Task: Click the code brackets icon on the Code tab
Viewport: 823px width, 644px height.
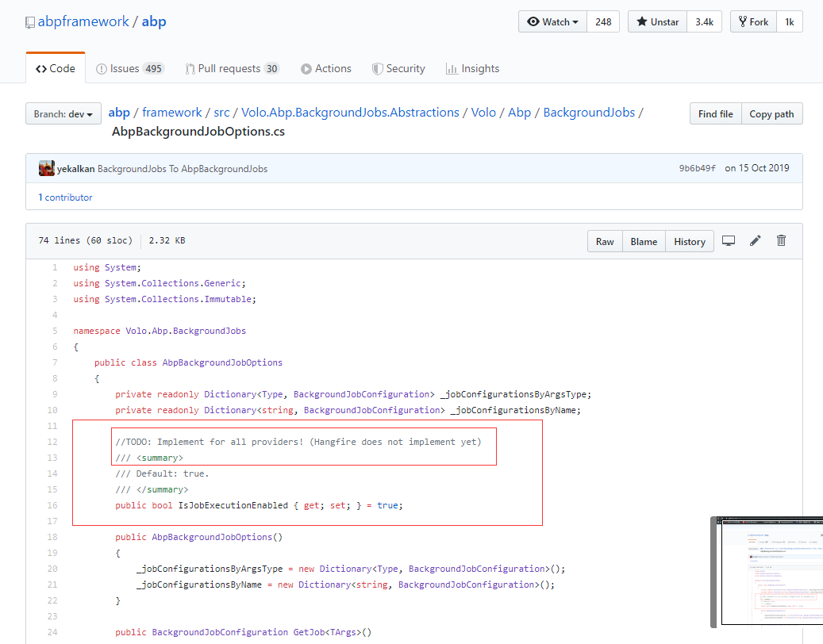Action: click(x=44, y=68)
